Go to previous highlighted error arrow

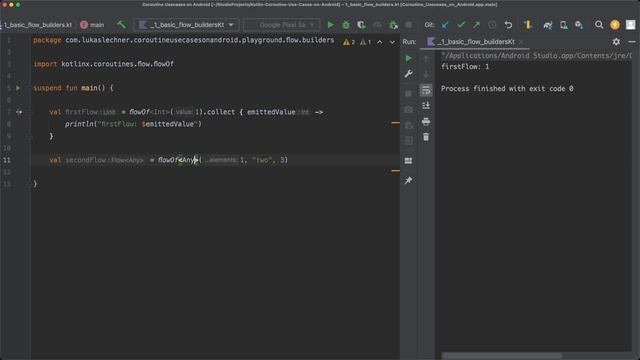pos(380,42)
